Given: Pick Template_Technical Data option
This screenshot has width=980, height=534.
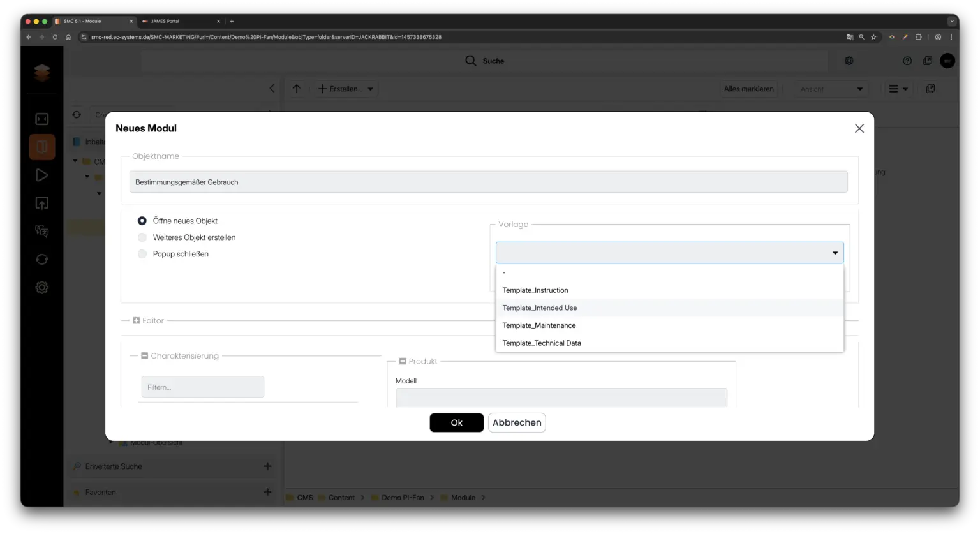Looking at the screenshot, I should (542, 343).
